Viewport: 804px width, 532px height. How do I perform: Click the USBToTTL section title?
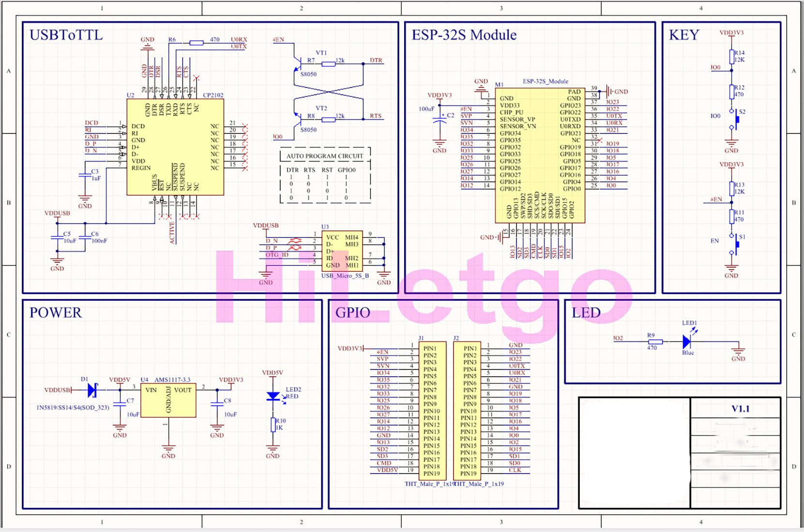(x=65, y=35)
